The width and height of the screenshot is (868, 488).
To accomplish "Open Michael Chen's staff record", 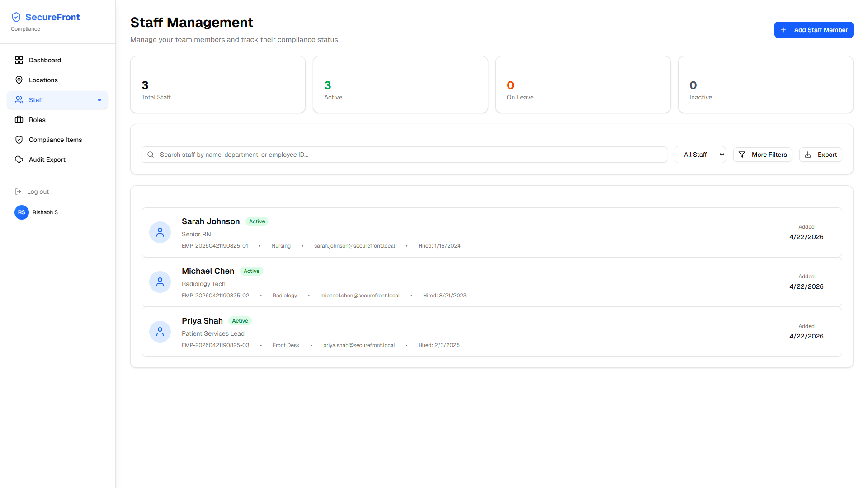I will point(208,271).
